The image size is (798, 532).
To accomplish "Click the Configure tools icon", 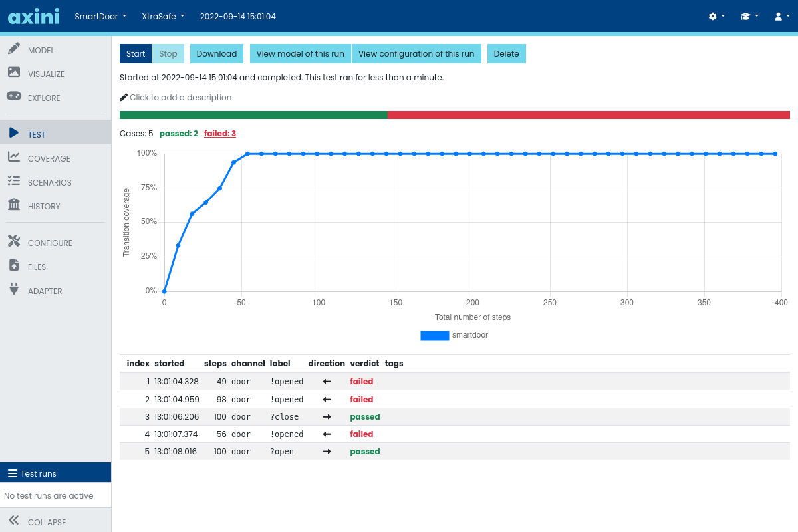I will click(x=14, y=242).
